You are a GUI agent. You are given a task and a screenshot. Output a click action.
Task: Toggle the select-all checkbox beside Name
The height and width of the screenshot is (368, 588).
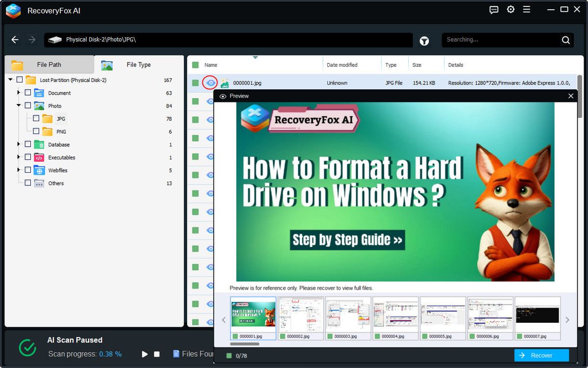tap(196, 65)
